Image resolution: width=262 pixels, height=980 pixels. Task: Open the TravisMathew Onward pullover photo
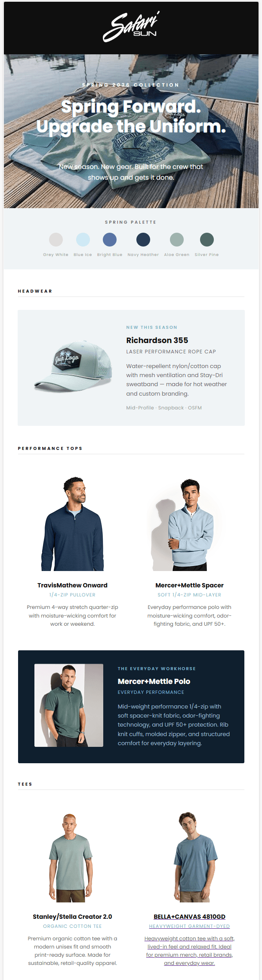point(73,524)
